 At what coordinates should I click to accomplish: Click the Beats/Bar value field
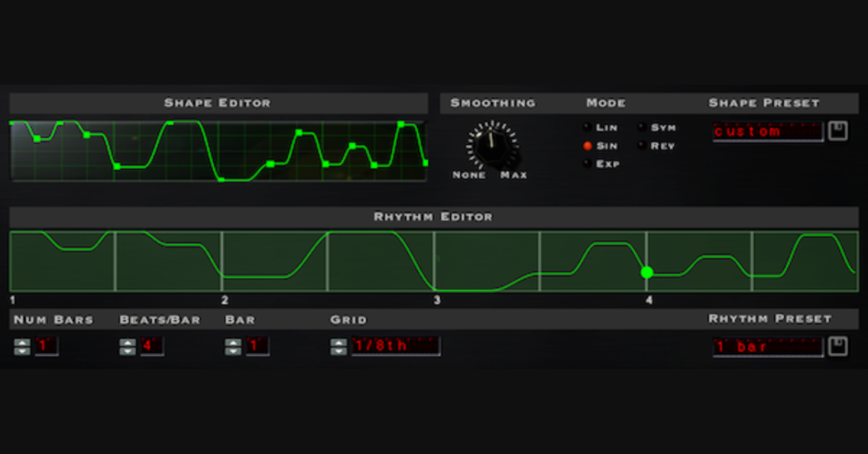(x=152, y=346)
